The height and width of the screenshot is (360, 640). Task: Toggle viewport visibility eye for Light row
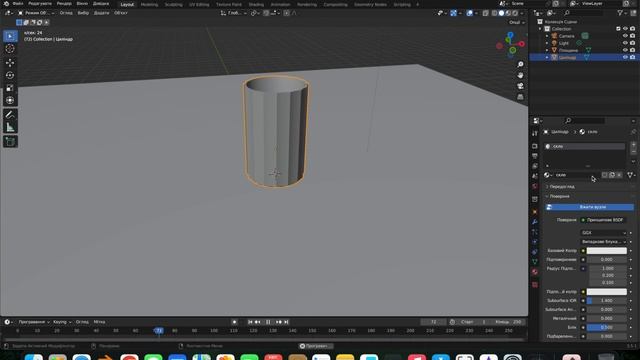[625, 43]
